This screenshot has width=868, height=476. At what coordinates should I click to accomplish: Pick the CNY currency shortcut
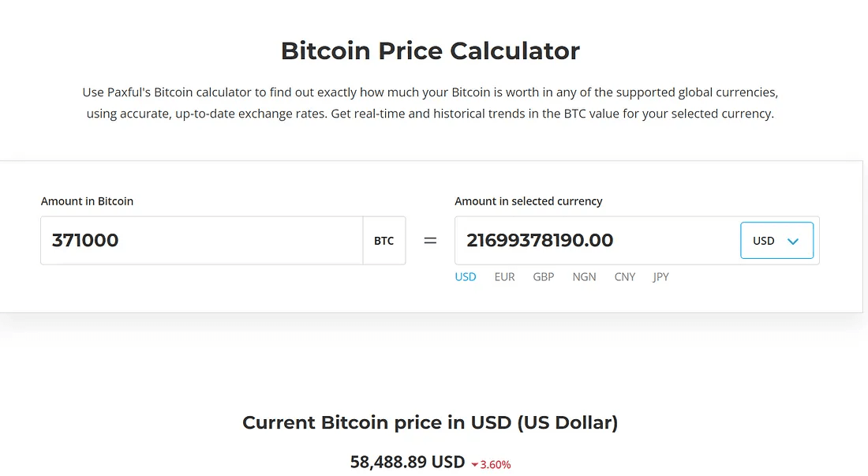(x=624, y=277)
